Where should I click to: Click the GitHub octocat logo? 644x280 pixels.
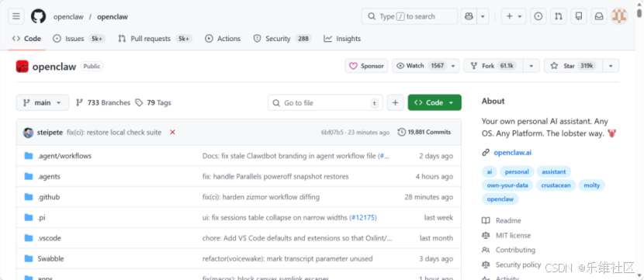39,16
